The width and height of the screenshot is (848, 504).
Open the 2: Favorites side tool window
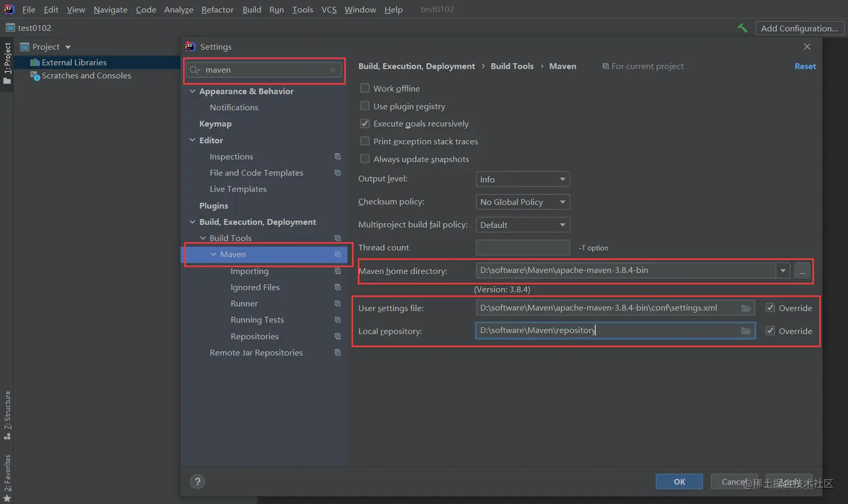click(x=7, y=478)
